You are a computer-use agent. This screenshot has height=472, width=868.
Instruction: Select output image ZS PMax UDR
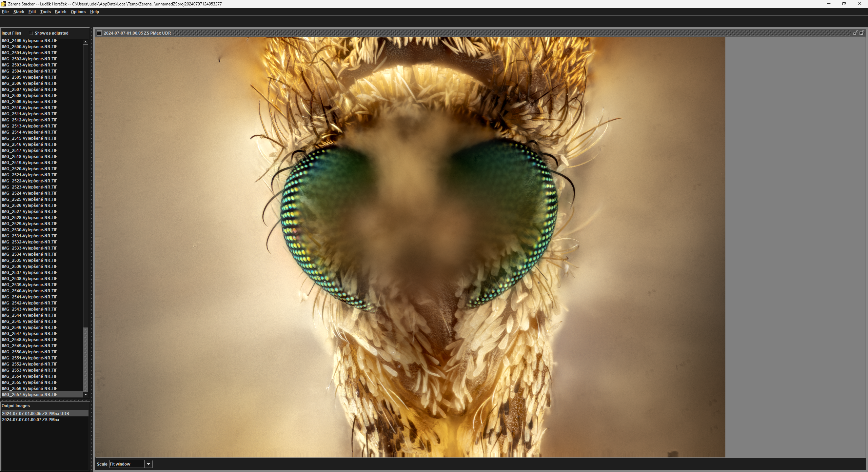tap(36, 413)
